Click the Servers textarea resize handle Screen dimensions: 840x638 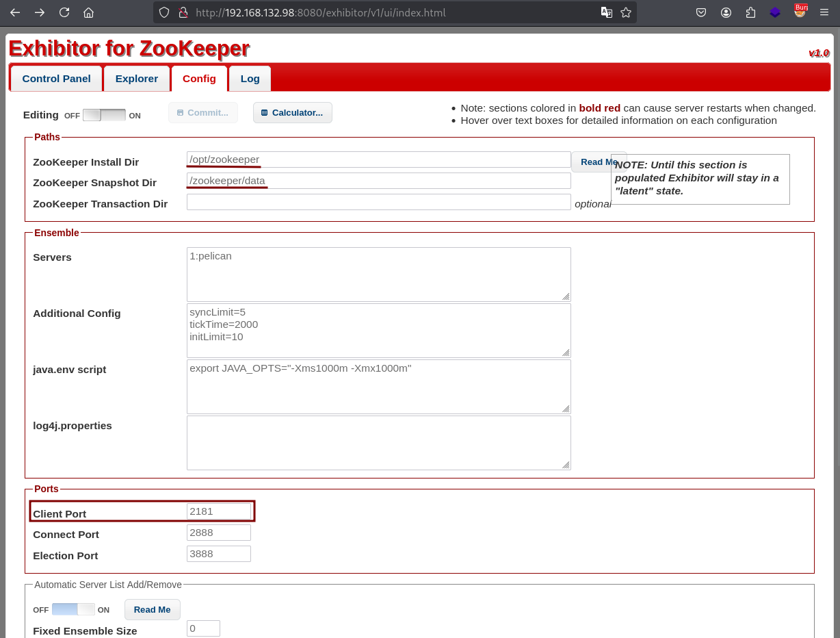566,296
